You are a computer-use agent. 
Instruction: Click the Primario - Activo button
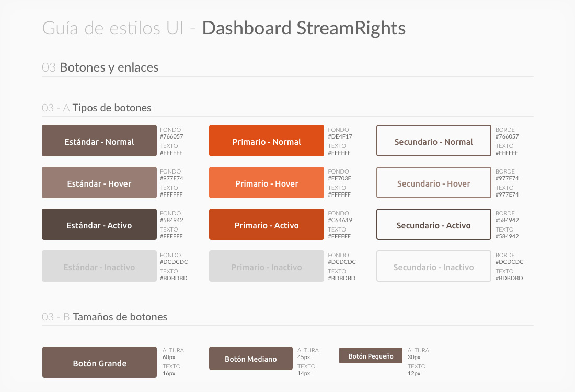[267, 225]
